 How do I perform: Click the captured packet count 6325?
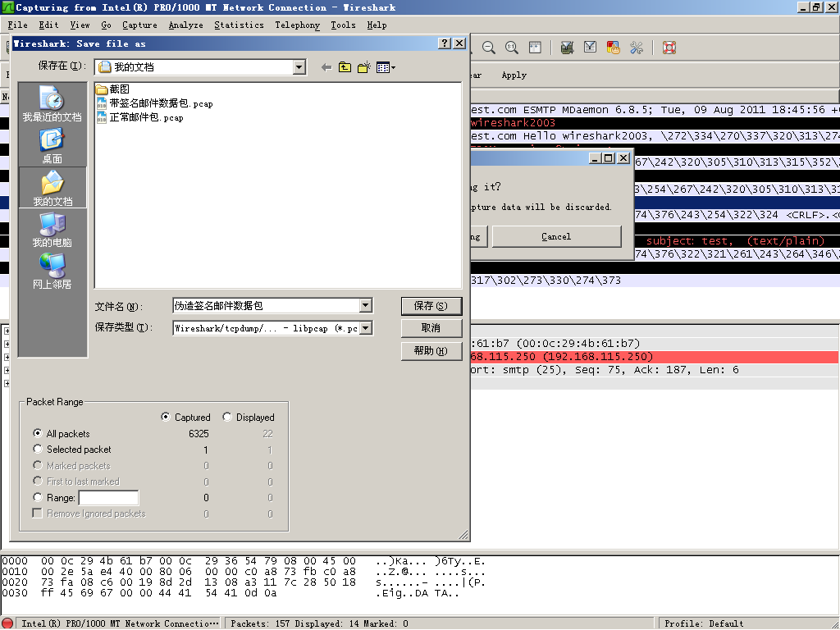point(199,433)
